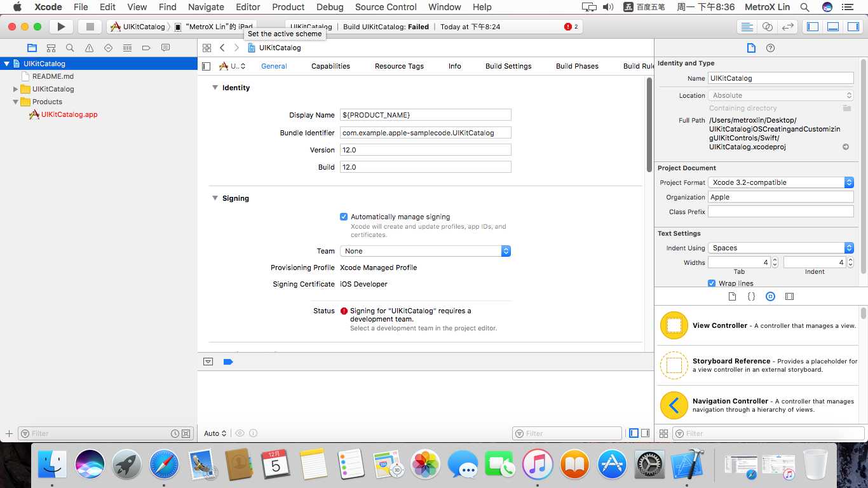Click the Bundle Identifier field

pyautogui.click(x=425, y=133)
